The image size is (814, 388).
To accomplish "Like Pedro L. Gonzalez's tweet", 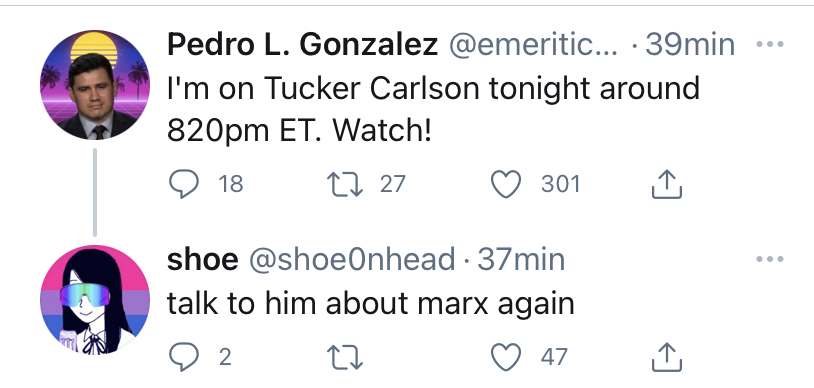I will point(506,184).
